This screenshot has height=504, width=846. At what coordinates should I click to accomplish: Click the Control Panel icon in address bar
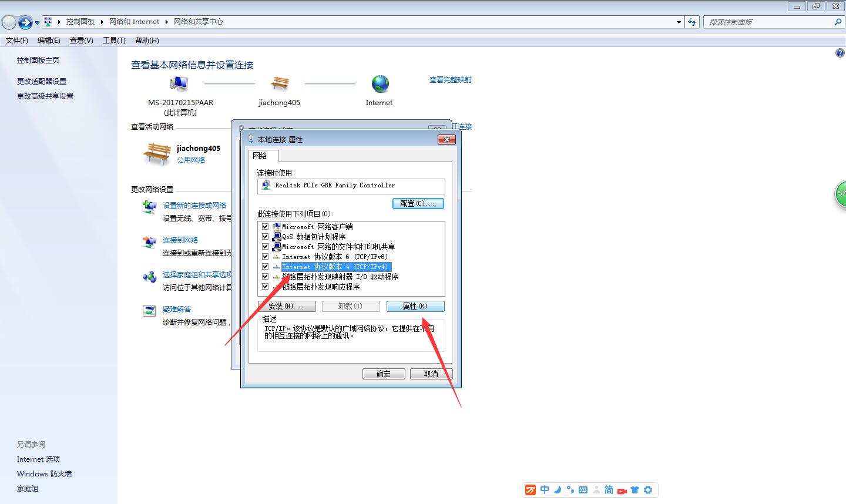coord(48,22)
